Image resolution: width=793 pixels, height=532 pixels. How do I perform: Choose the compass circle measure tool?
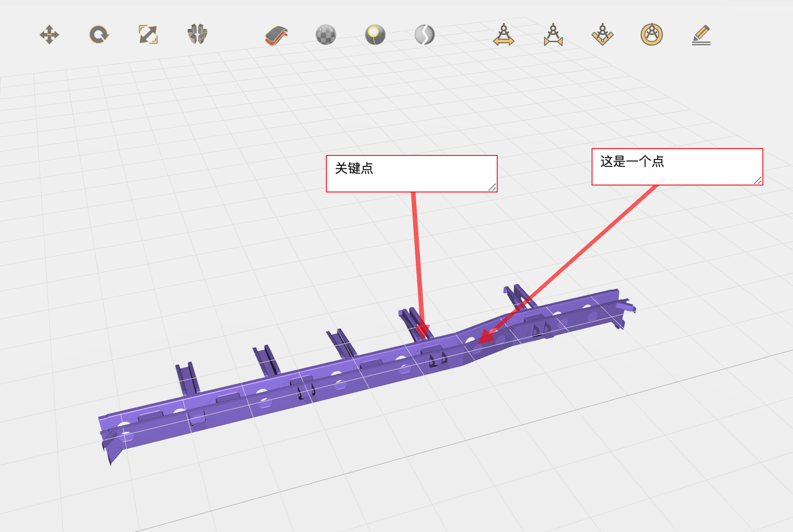(652, 35)
